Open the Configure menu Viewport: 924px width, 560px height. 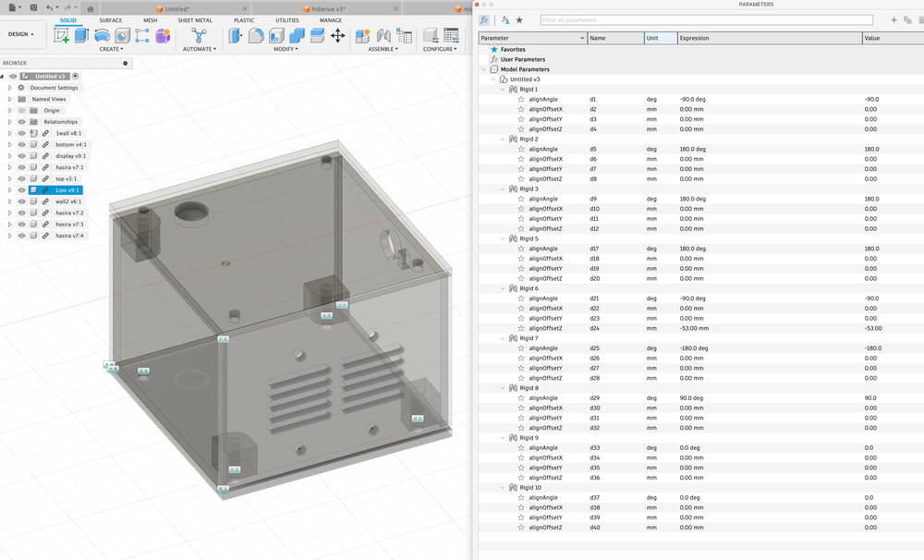point(440,49)
